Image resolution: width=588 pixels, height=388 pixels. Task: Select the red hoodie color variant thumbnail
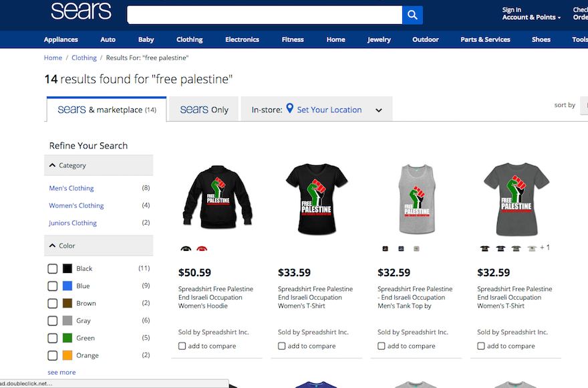202,248
